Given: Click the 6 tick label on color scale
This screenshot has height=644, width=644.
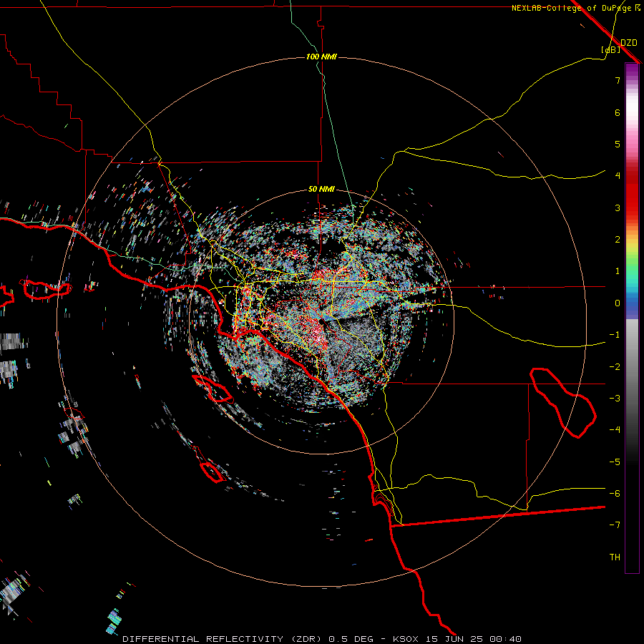Looking at the screenshot, I should pyautogui.click(x=618, y=112).
